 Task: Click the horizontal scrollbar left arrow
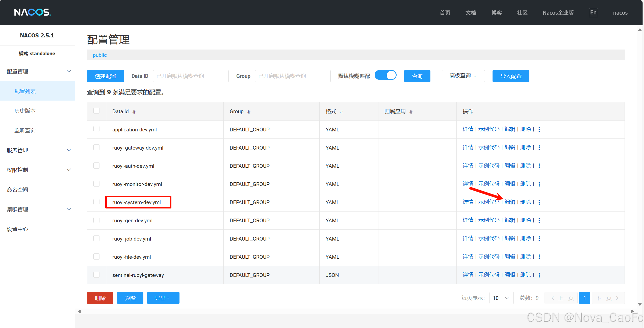pyautogui.click(x=79, y=311)
